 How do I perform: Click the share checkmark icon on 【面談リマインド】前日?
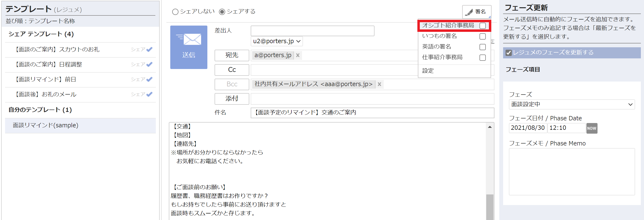[x=149, y=79]
